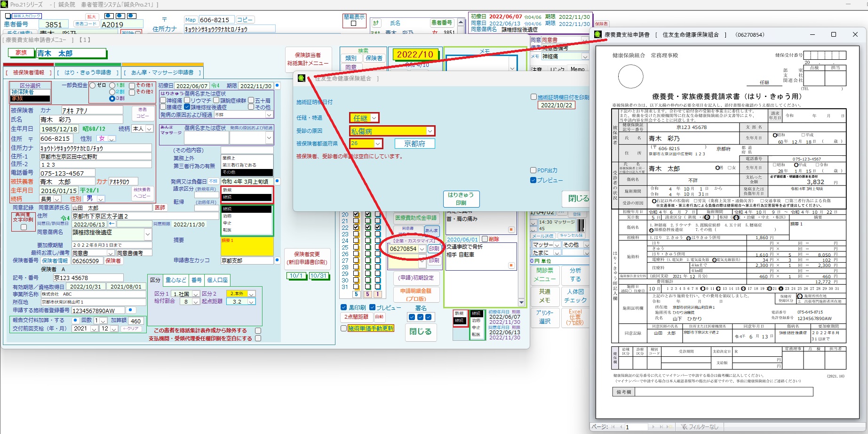Select the 3割 copayment radio button
This screenshot has height=434, width=868.
pyautogui.click(x=112, y=98)
